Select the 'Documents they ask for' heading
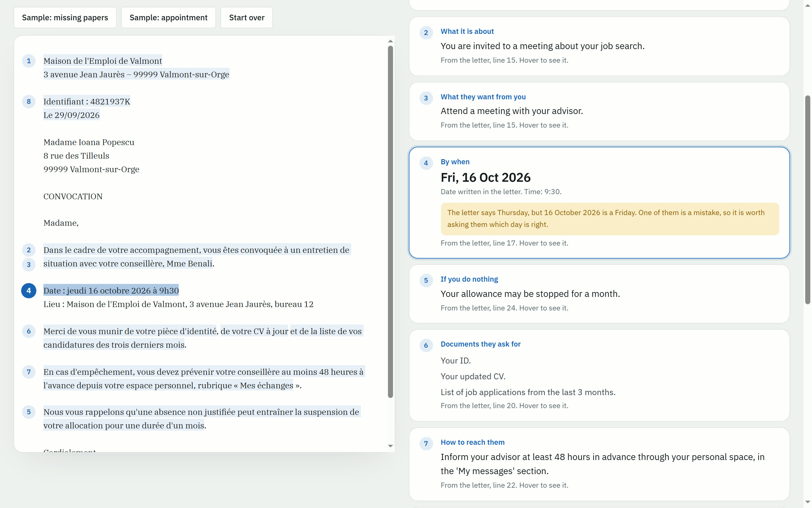 tap(480, 344)
